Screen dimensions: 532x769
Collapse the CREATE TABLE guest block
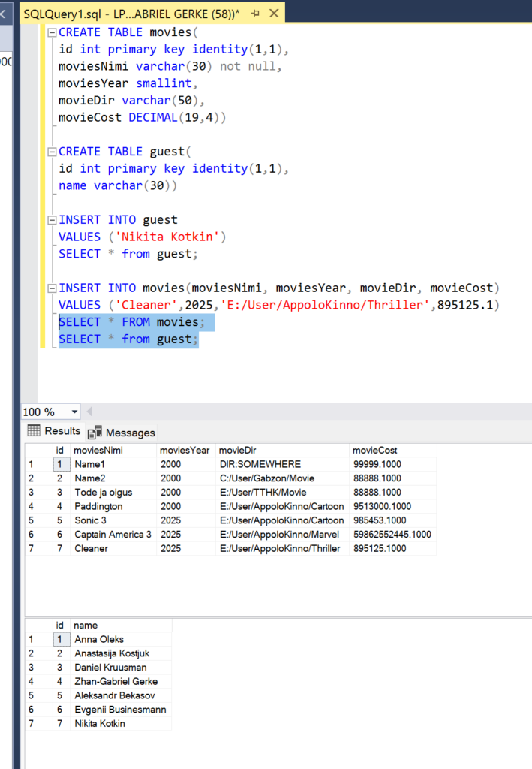click(x=52, y=152)
